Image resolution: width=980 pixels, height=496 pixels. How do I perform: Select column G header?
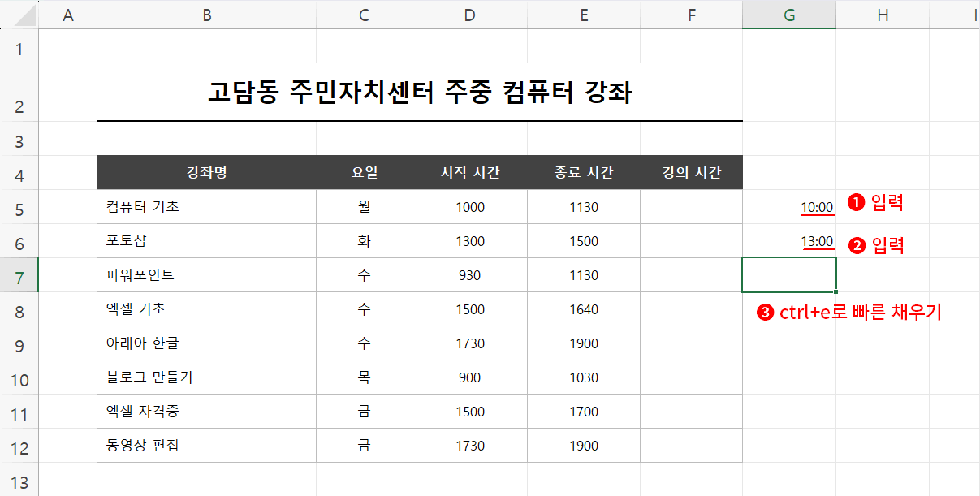click(x=789, y=15)
